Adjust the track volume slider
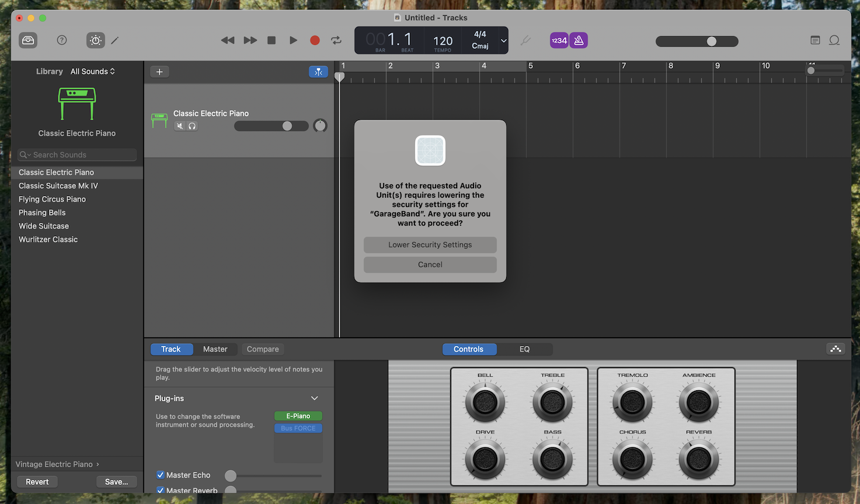This screenshot has width=860, height=504. point(271,126)
